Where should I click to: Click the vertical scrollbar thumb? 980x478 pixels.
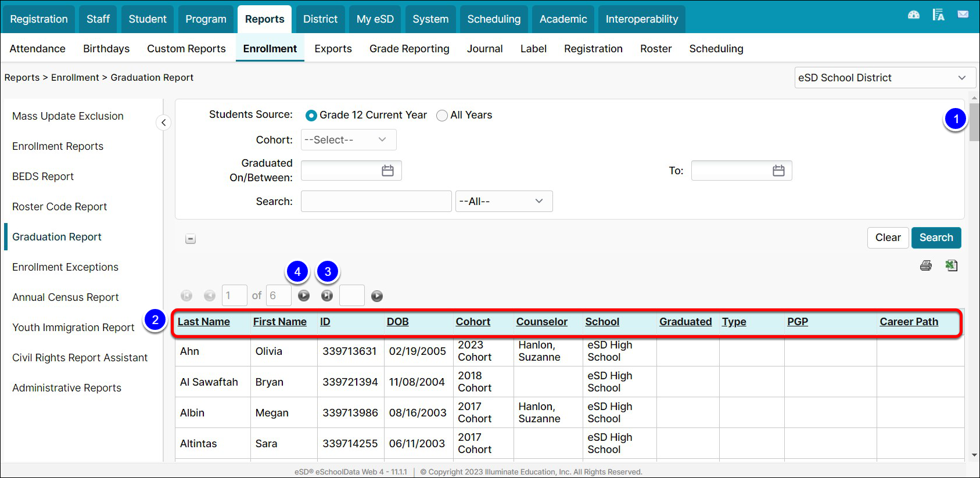pyautogui.click(x=974, y=122)
